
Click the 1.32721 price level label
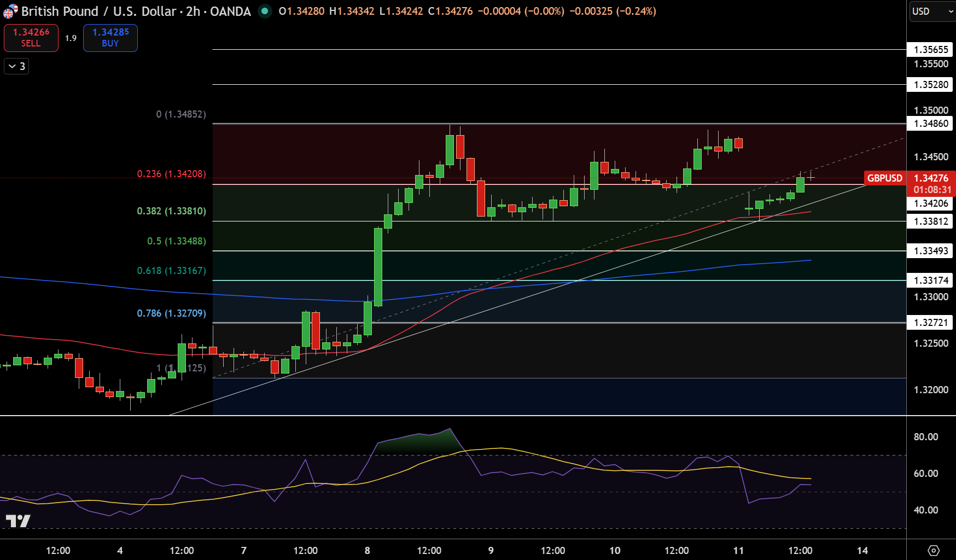931,323
